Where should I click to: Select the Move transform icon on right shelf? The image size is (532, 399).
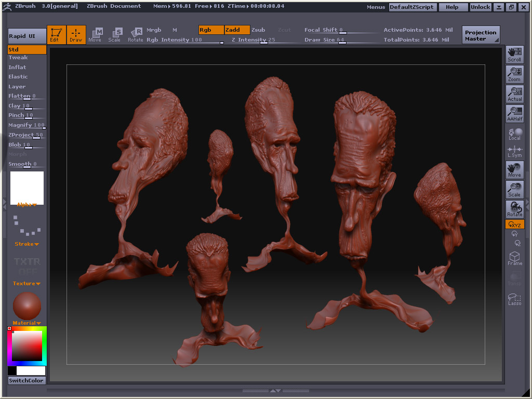coord(514,169)
